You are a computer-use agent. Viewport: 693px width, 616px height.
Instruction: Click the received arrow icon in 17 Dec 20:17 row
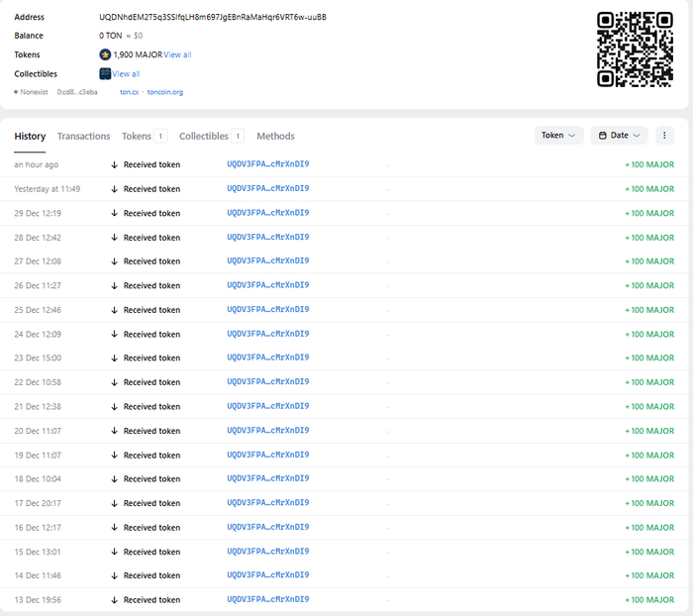pyautogui.click(x=114, y=503)
